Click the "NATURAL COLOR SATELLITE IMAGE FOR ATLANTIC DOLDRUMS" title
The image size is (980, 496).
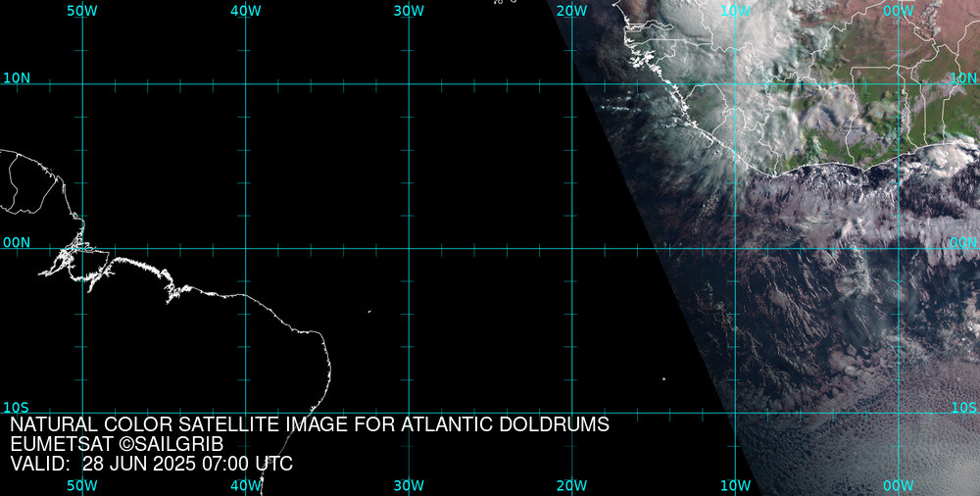pyautogui.click(x=310, y=424)
